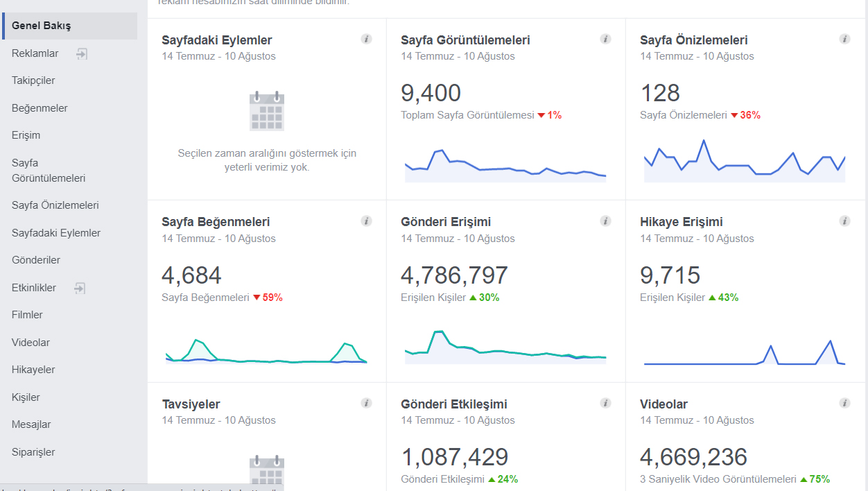
Task: Click the 59% decrease indicator
Action: click(x=268, y=298)
